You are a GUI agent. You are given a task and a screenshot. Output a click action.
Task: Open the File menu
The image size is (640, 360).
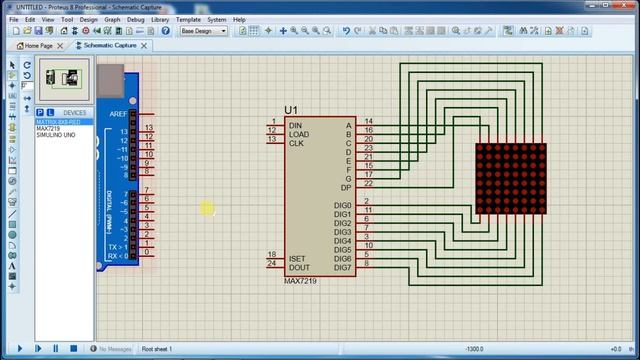(x=14, y=20)
